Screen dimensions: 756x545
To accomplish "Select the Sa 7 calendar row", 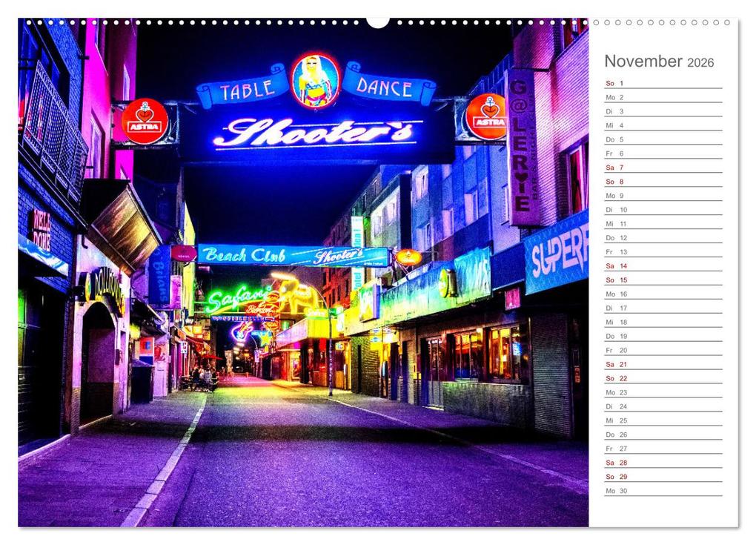I will coord(663,167).
